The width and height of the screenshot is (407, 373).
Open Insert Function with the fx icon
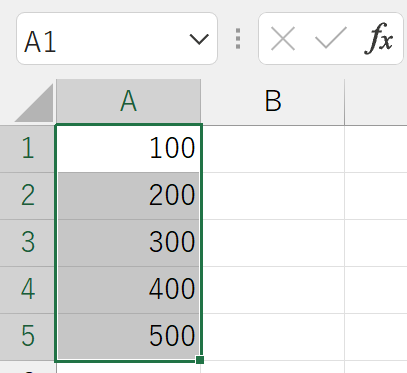(378, 39)
